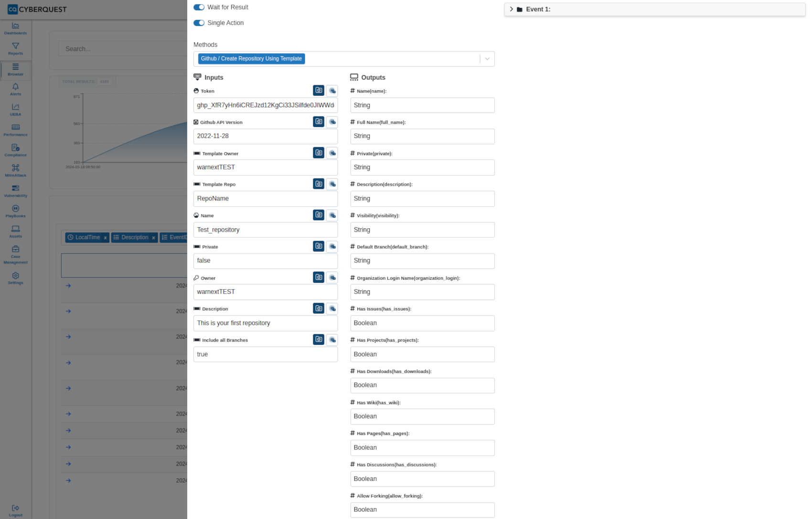This screenshot has width=812, height=519.
Task: Click the Name field with Test_repository
Action: click(x=266, y=230)
